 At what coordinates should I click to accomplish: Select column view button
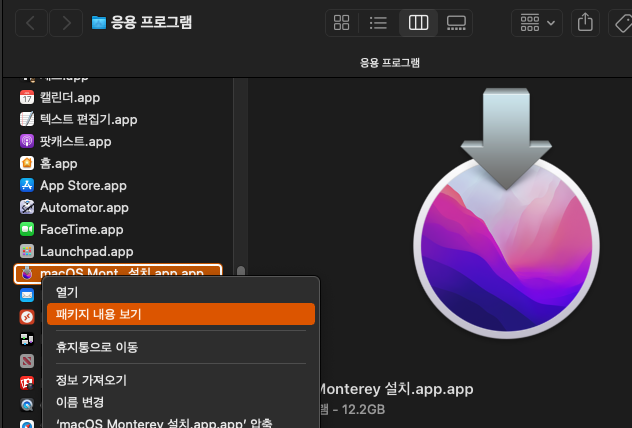point(418,23)
